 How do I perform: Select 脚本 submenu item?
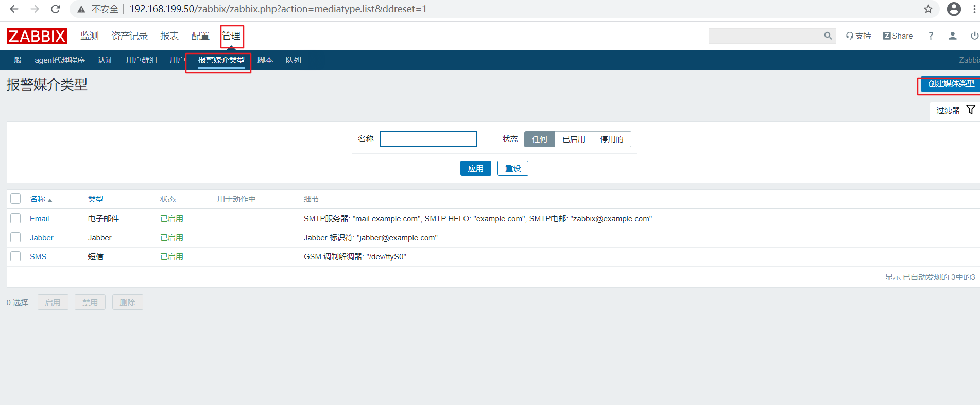tap(265, 60)
